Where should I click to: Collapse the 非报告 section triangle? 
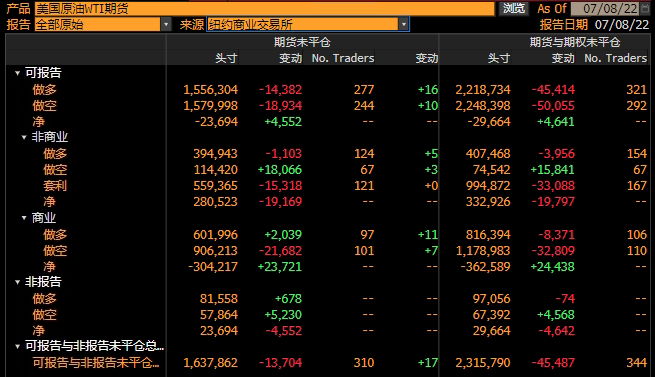tap(17, 283)
